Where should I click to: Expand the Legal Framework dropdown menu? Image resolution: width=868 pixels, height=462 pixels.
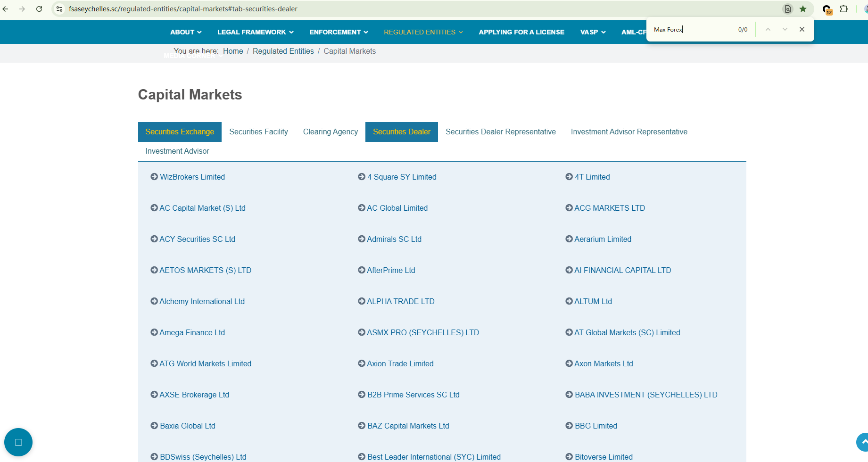click(255, 32)
